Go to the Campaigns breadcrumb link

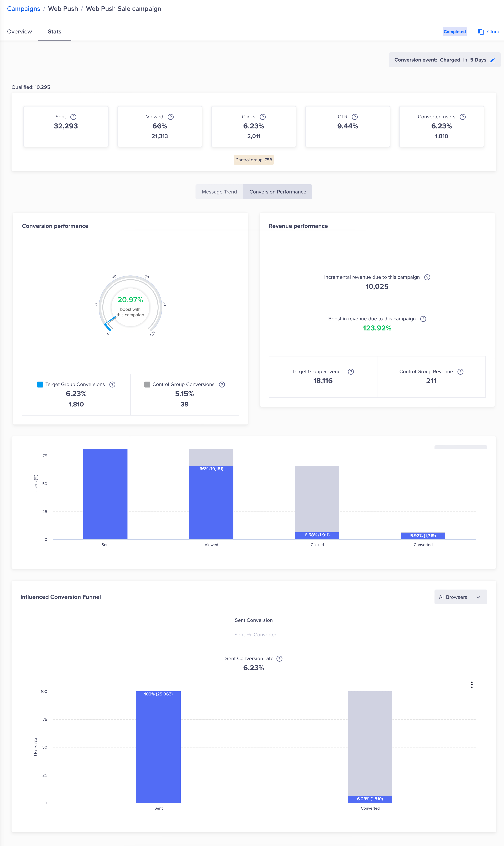[24, 9]
